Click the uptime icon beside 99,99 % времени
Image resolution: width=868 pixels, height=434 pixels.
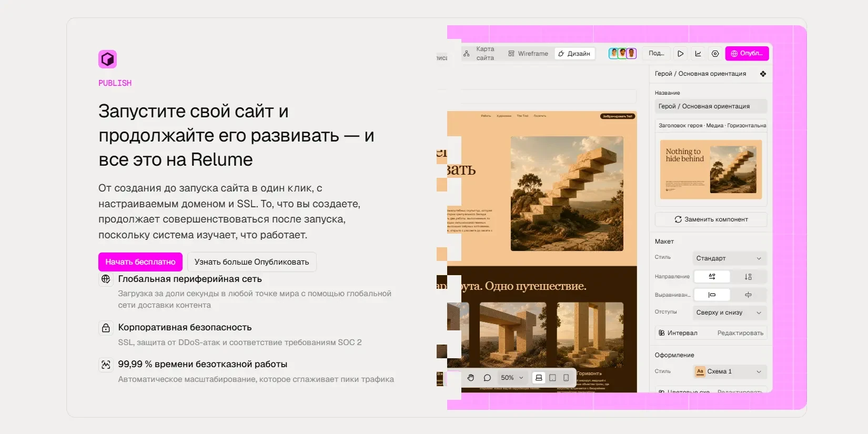click(x=106, y=365)
